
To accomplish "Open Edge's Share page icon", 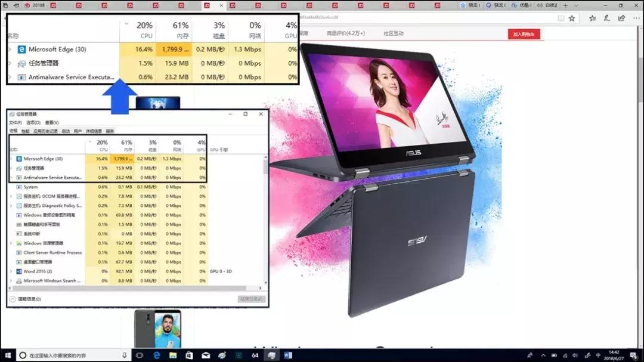I will 621,18.
